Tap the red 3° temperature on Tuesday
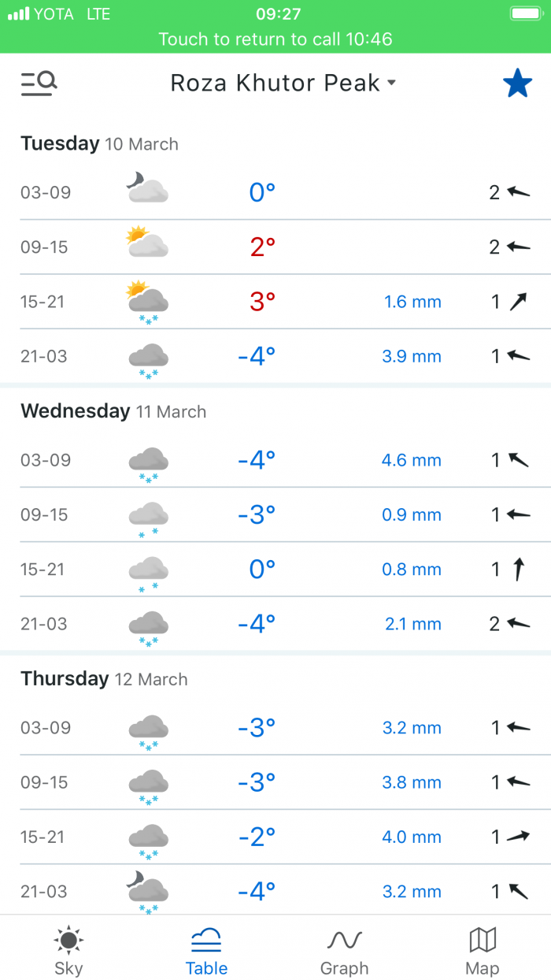Viewport: 551px width, 980px height. pyautogui.click(x=262, y=301)
